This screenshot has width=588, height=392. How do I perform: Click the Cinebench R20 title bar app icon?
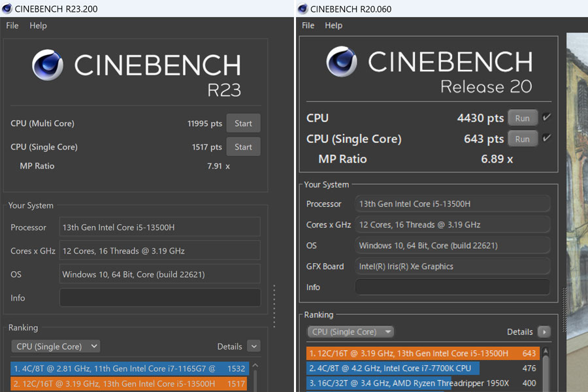click(x=302, y=8)
